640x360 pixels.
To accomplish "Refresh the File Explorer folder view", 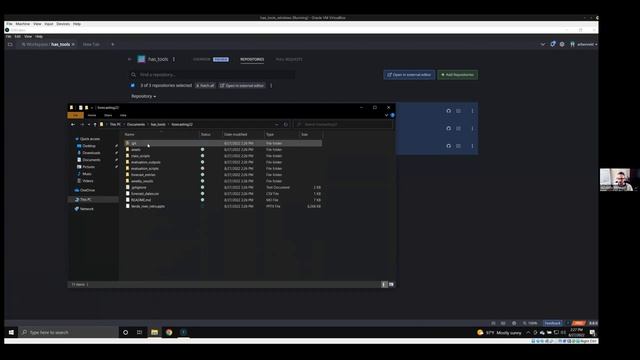I will coord(286,124).
